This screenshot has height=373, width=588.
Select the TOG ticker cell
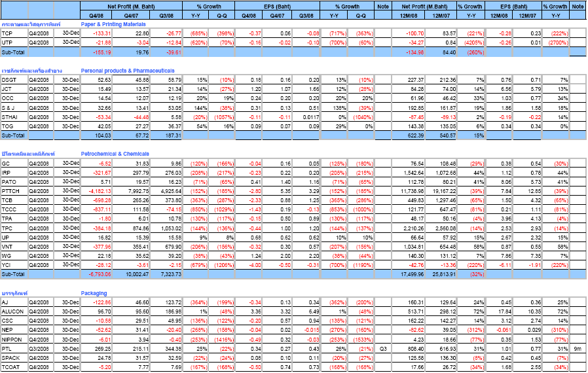click(x=14, y=126)
